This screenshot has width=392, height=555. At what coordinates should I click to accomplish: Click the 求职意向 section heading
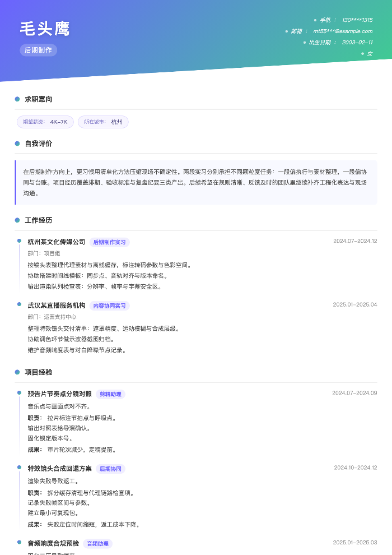point(39,99)
